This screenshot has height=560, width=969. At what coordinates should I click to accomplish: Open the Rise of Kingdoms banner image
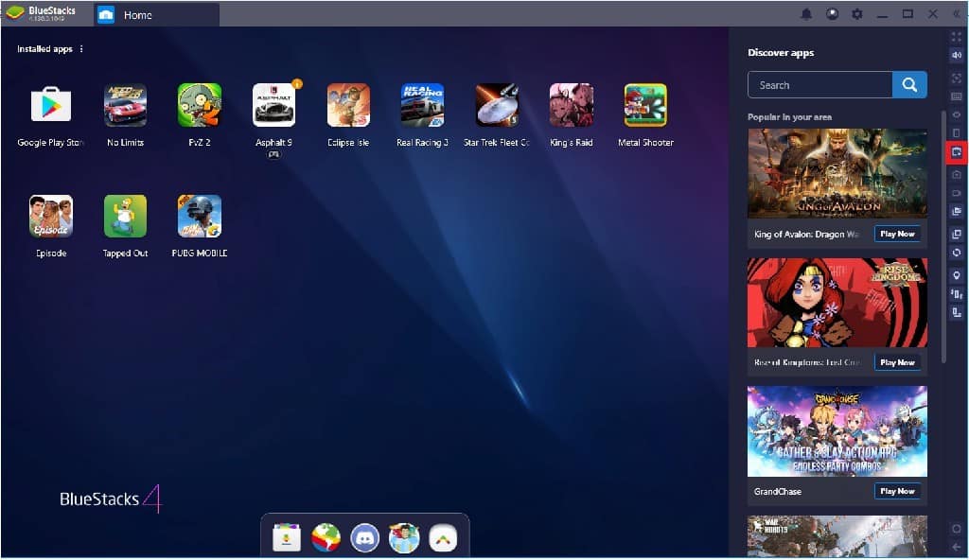click(x=837, y=303)
